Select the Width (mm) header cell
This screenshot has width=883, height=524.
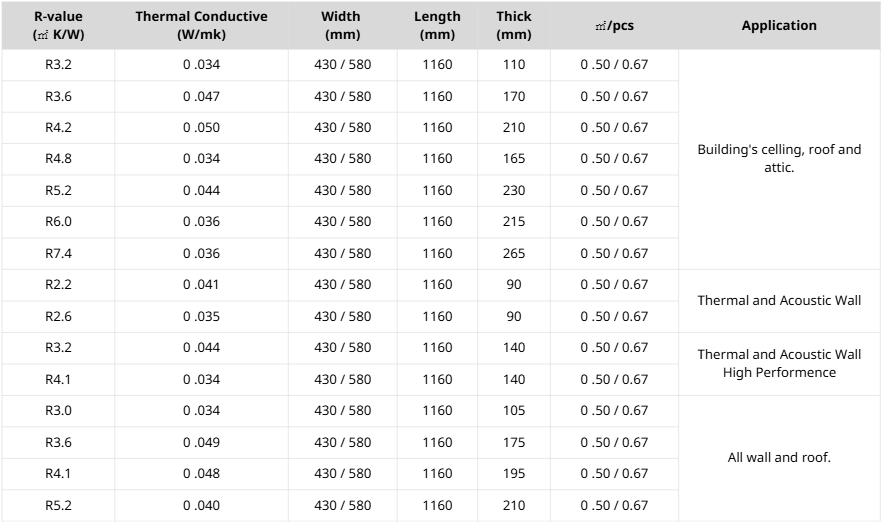click(x=342, y=25)
